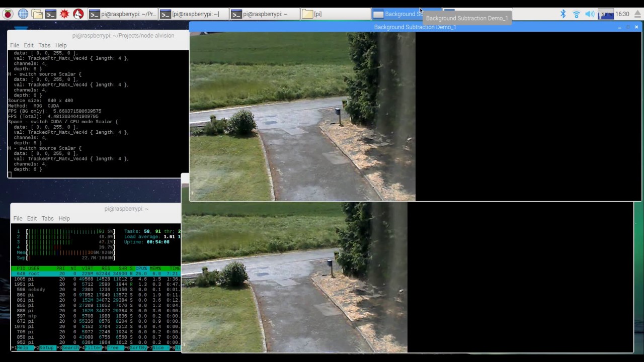Click the eject icon in the tray
This screenshot has width=644, height=362.
coord(637,14)
